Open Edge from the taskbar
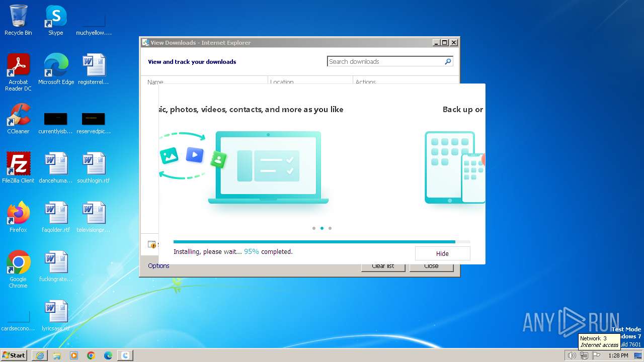This screenshot has width=644, height=362. [108, 355]
